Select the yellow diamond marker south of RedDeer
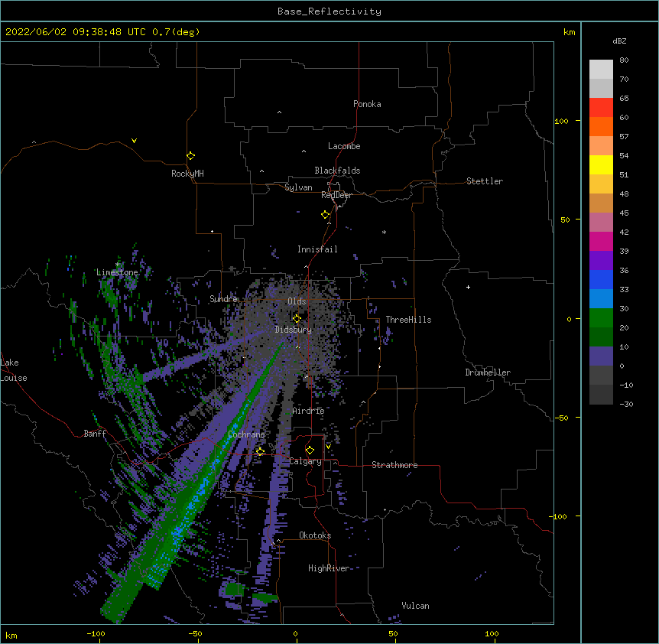 [x=326, y=215]
